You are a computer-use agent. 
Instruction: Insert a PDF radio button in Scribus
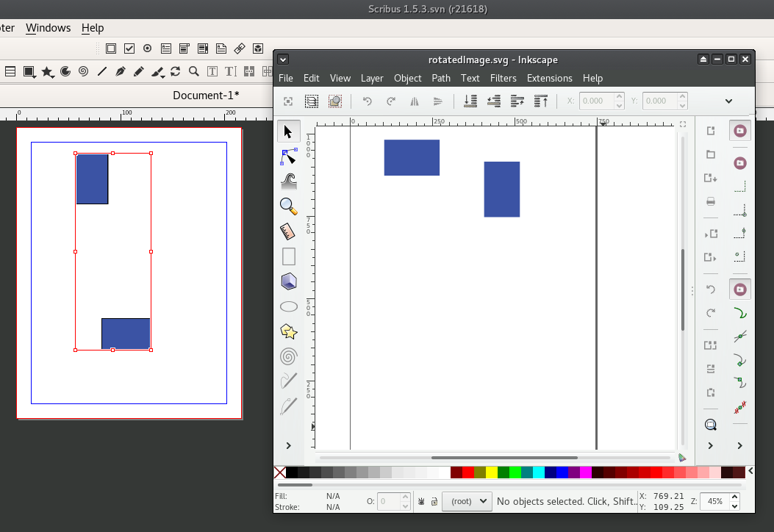[x=148, y=48]
